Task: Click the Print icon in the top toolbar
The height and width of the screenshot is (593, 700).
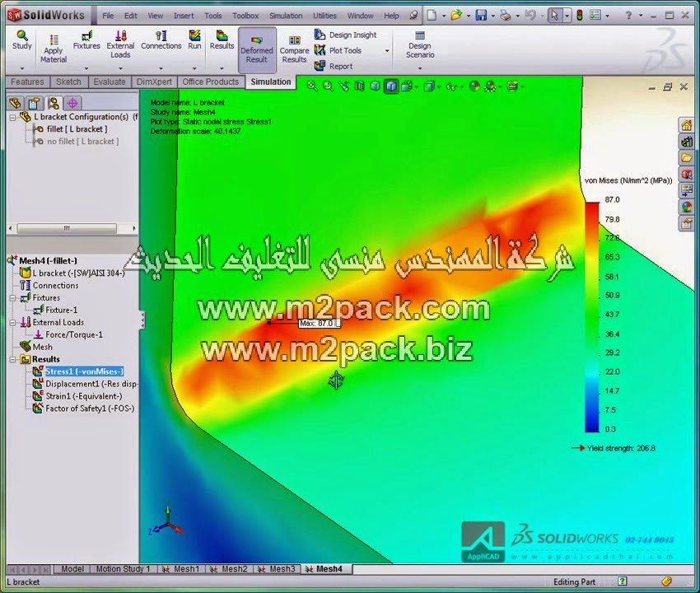Action: (x=506, y=16)
